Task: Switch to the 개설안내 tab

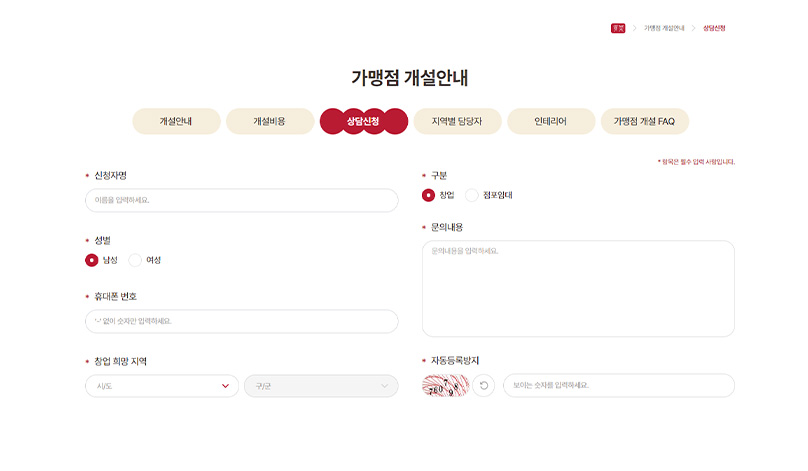Action: [176, 121]
